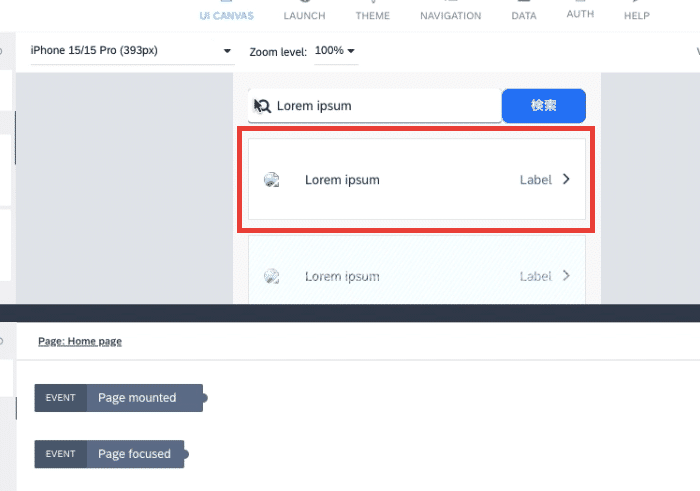Open the THEME tab
Viewport: 700px width, 491px height.
[373, 16]
